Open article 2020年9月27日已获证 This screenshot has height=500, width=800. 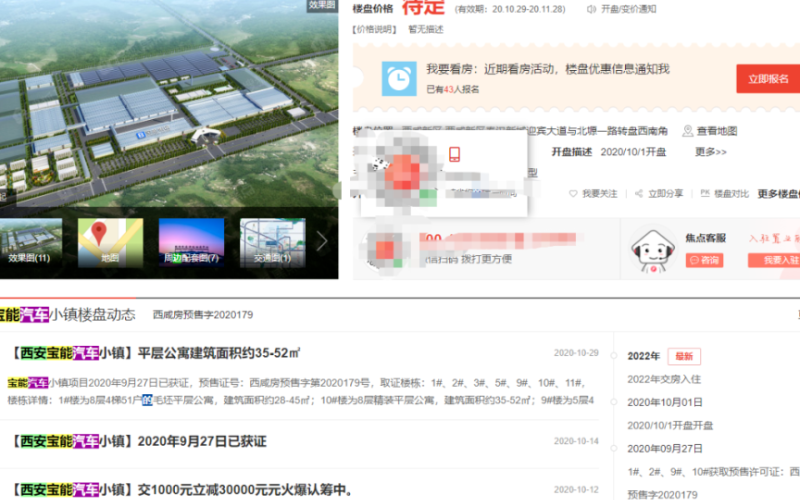(x=139, y=441)
